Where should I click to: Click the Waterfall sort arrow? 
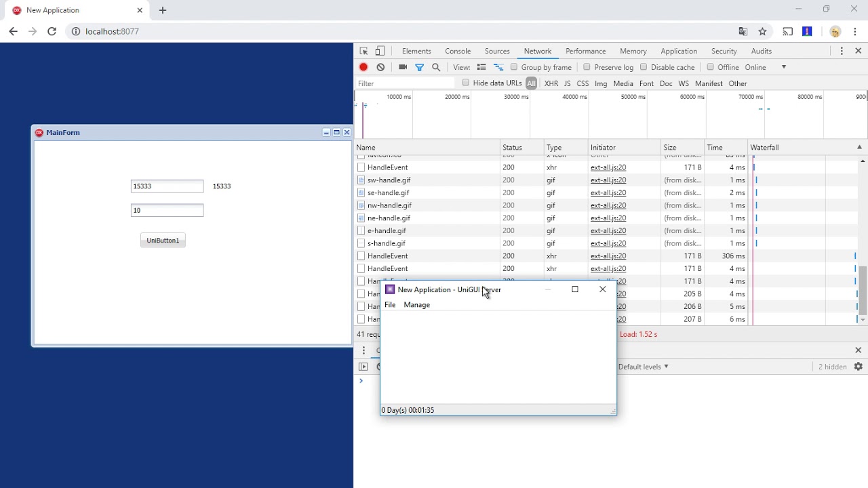859,147
